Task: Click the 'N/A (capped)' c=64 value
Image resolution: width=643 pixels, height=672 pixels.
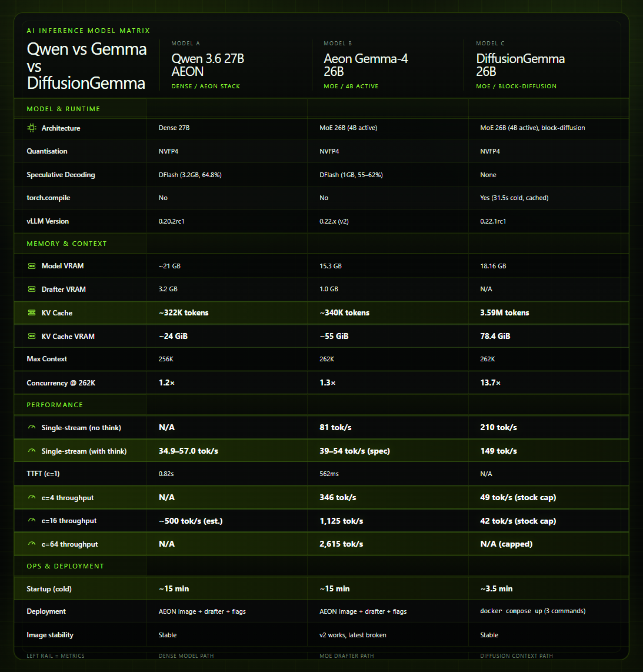Action: click(507, 544)
